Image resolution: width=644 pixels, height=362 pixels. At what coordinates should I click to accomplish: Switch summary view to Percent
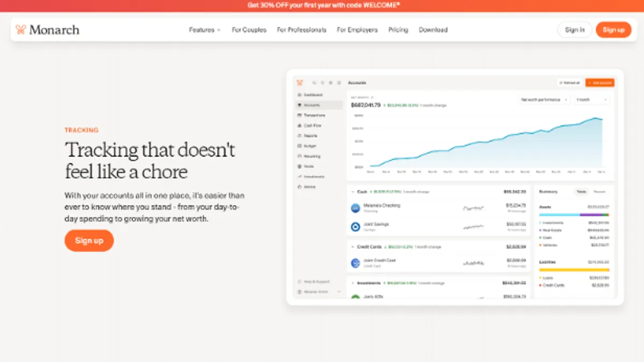pos(599,191)
